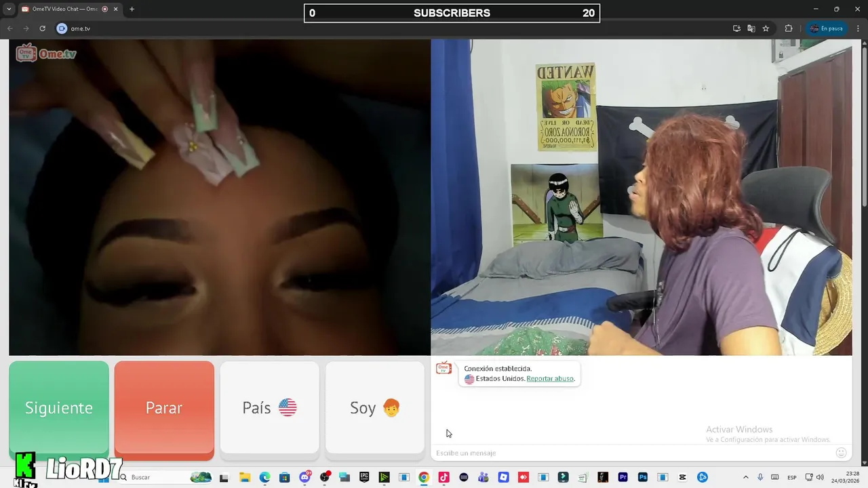868x488 pixels.
Task: Bookmark this page with the star icon
Action: (766, 28)
